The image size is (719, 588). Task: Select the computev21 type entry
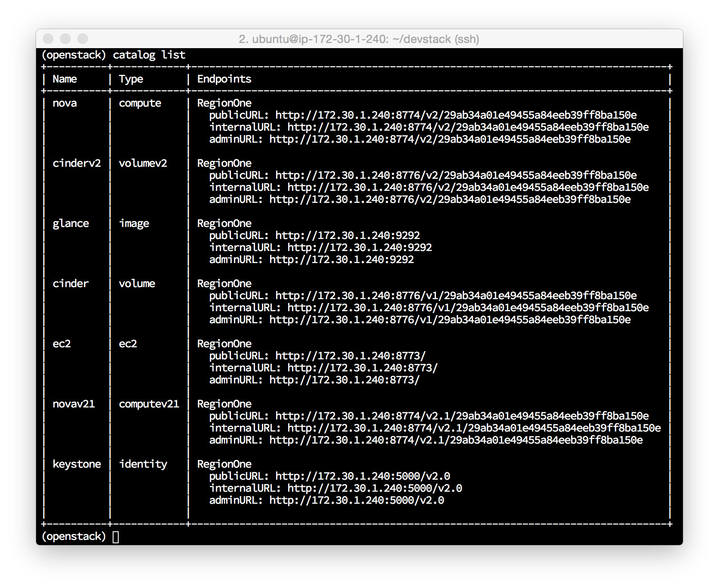[x=149, y=404]
